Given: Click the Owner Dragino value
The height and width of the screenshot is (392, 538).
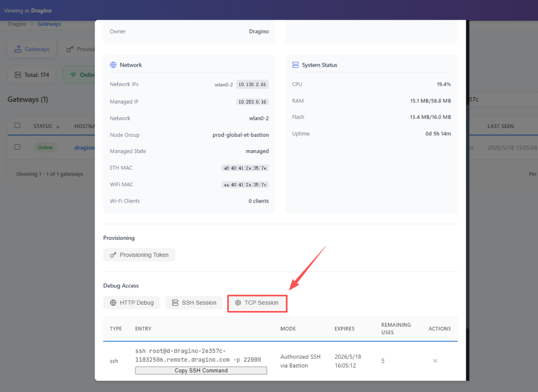Looking at the screenshot, I should point(259,31).
